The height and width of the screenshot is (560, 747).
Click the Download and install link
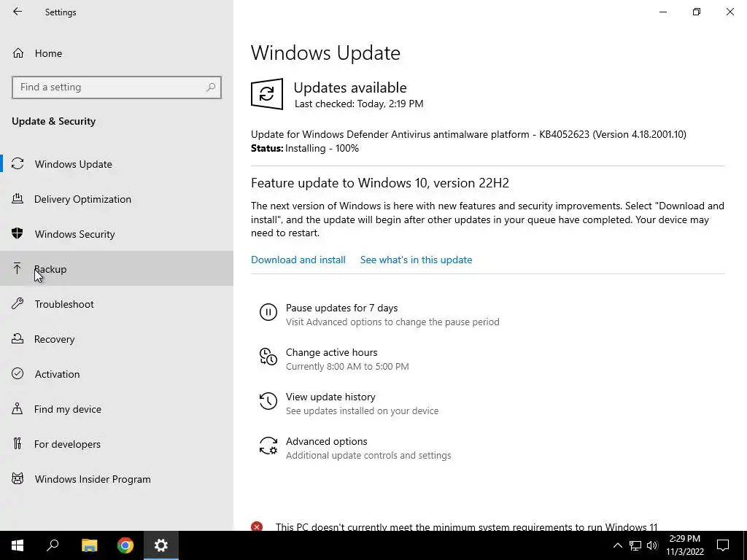(298, 260)
